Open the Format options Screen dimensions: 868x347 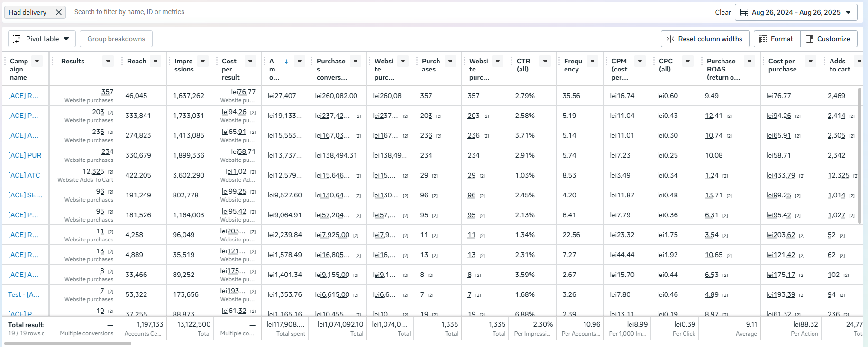click(777, 39)
